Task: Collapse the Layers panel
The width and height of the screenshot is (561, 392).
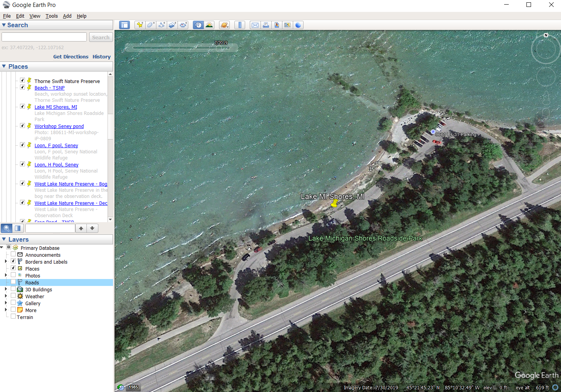Action: pos(4,239)
